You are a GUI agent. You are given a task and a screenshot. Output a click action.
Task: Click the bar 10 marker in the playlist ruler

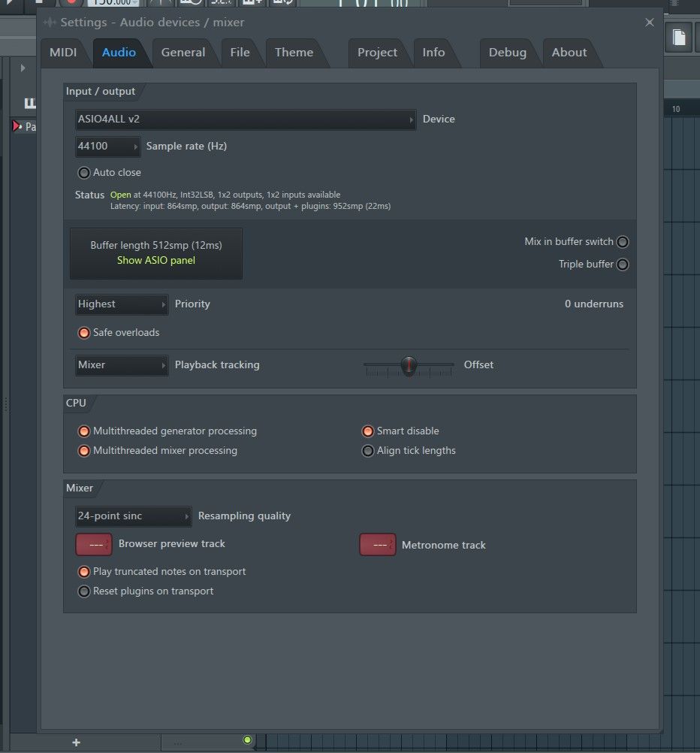point(676,109)
